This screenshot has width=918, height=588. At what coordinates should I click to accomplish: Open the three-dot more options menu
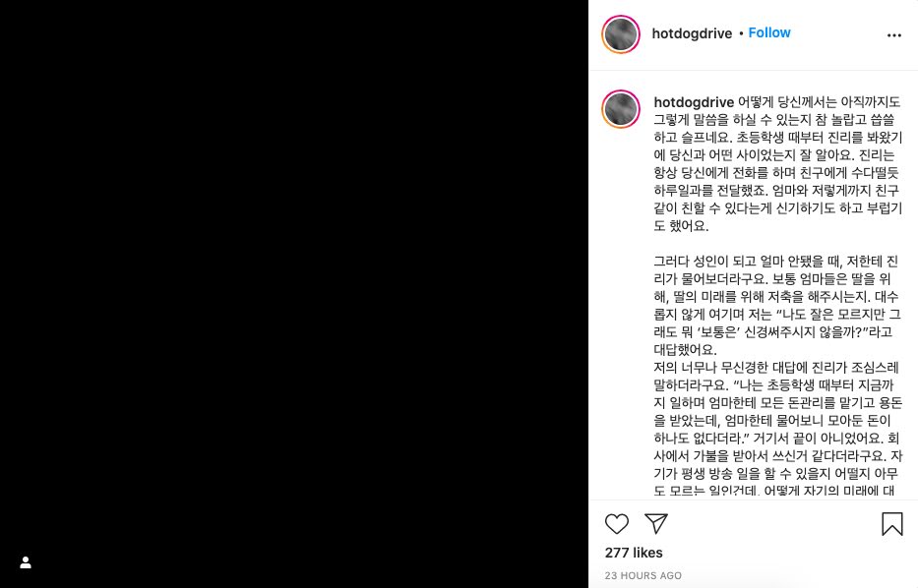[x=894, y=35]
